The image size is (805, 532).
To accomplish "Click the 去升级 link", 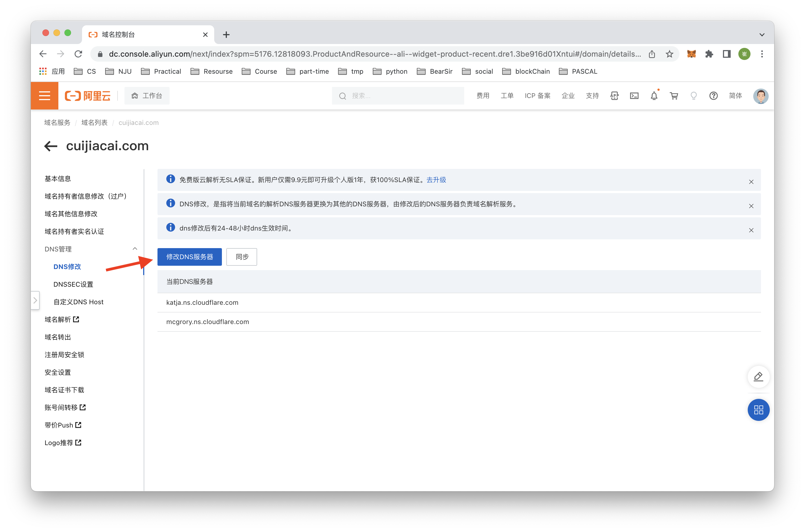I will click(x=436, y=180).
